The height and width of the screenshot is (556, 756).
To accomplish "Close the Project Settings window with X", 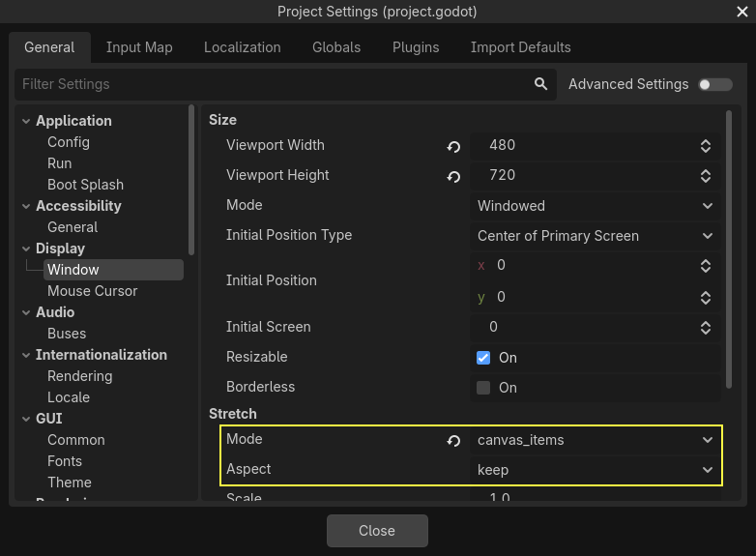I will [x=741, y=12].
